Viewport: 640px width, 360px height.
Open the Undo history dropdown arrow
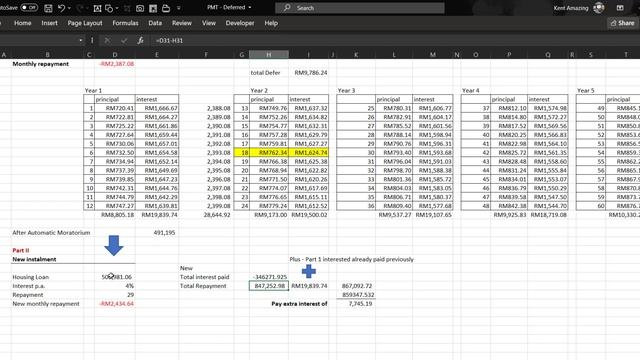[x=69, y=8]
